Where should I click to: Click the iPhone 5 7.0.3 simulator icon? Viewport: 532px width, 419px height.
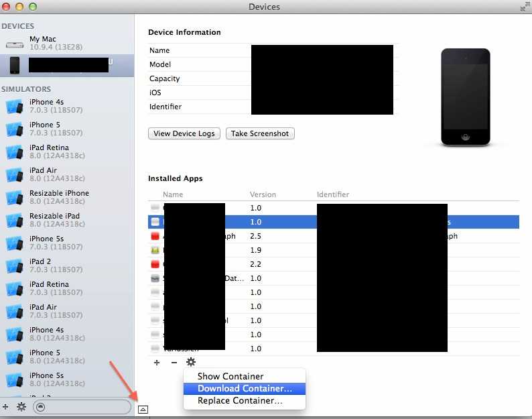[15, 129]
